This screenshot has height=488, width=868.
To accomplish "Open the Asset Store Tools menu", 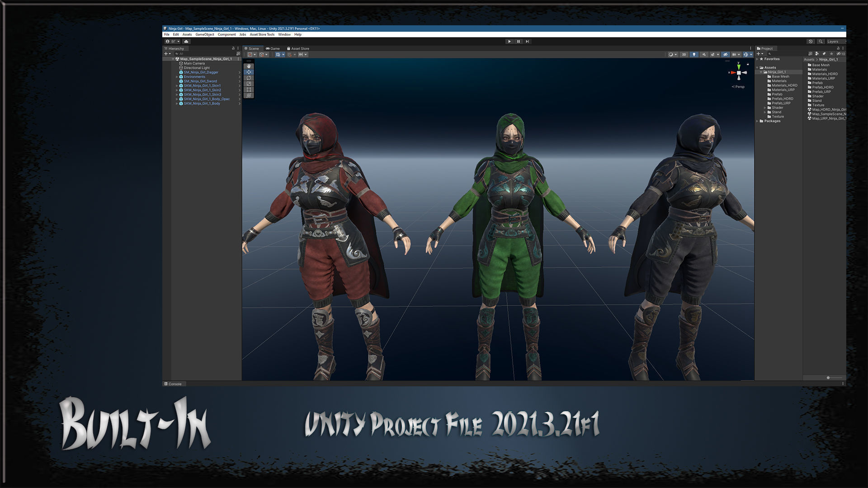I will (262, 34).
